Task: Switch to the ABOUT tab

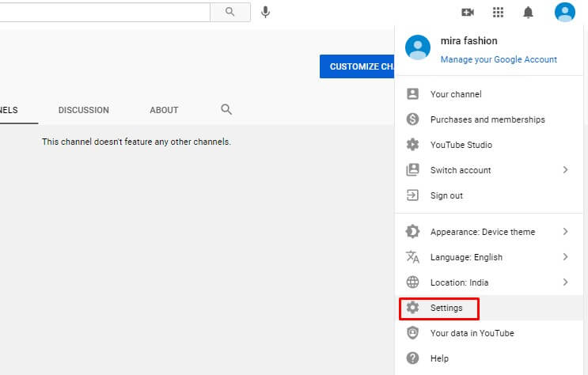Action: click(164, 110)
